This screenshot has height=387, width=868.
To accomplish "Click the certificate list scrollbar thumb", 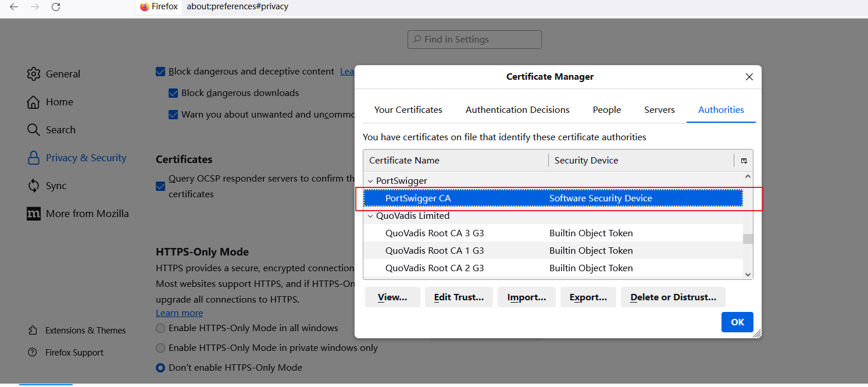I will 748,239.
